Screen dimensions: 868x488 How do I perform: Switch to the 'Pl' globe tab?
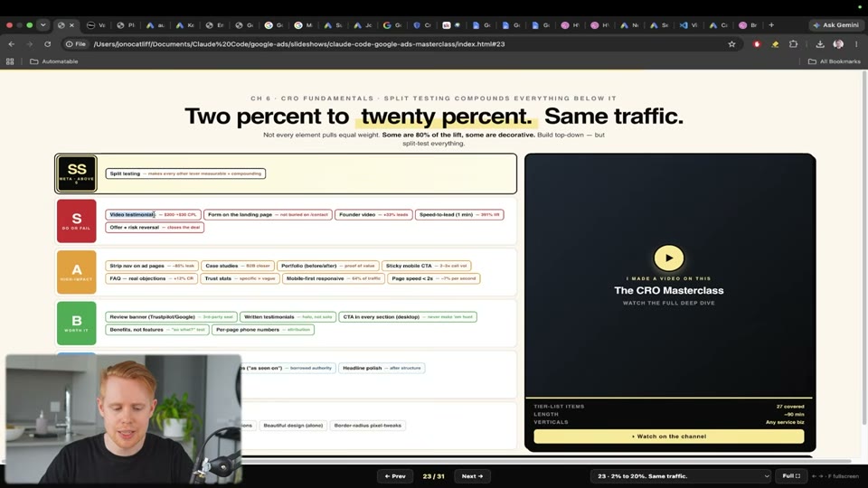point(127,25)
